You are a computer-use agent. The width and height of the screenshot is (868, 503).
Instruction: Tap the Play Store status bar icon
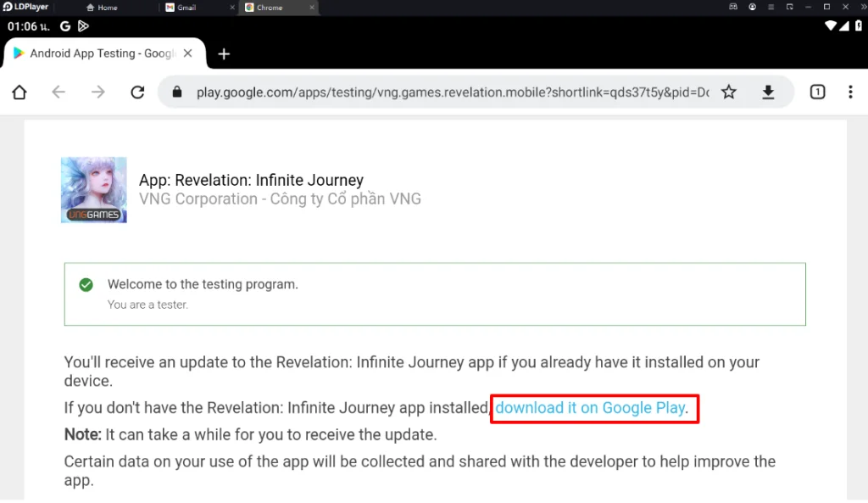point(83,26)
